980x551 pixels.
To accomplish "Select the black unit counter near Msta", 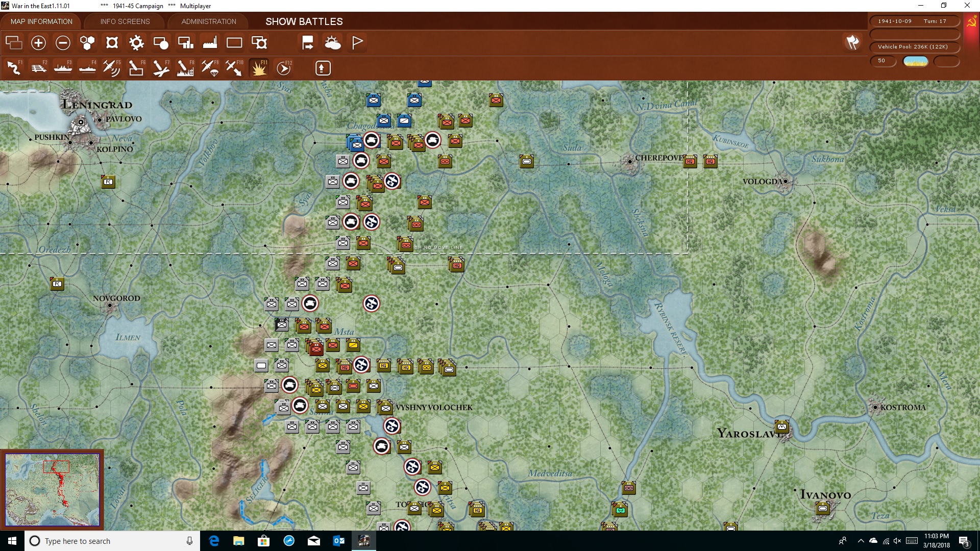I will (x=282, y=324).
